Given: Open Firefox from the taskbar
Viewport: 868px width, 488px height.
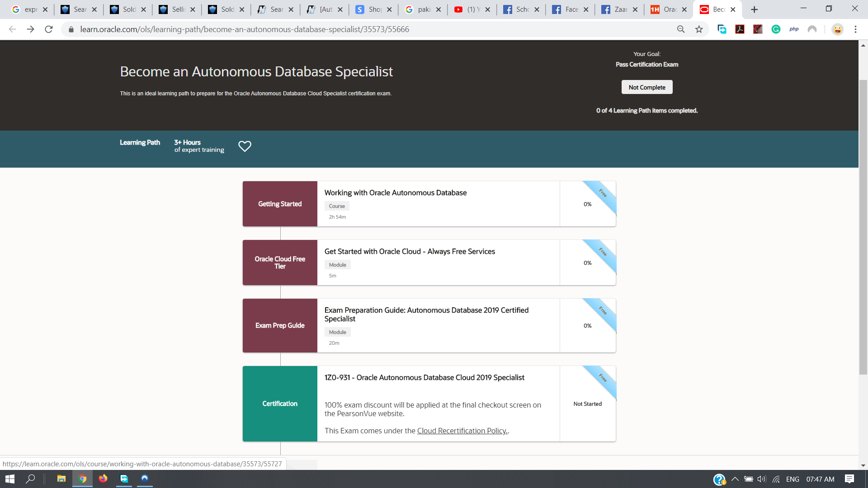Looking at the screenshot, I should 103,479.
